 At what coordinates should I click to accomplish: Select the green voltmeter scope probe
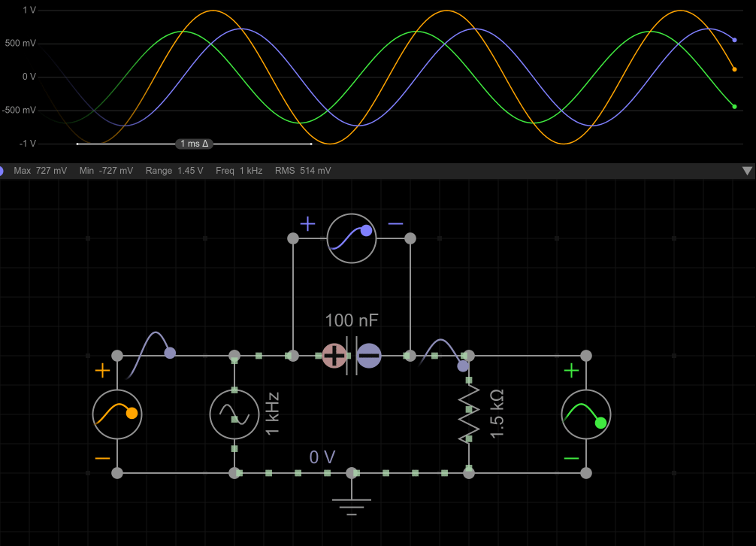(586, 414)
